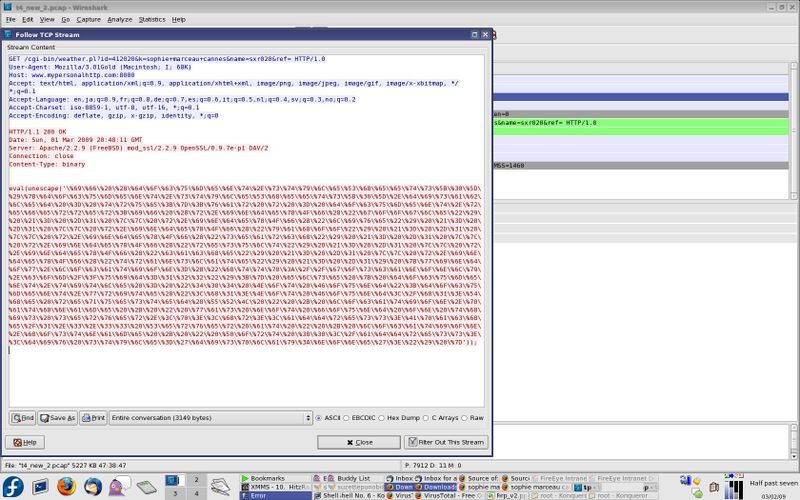Click the Save As button
The image size is (800, 500).
click(58, 418)
